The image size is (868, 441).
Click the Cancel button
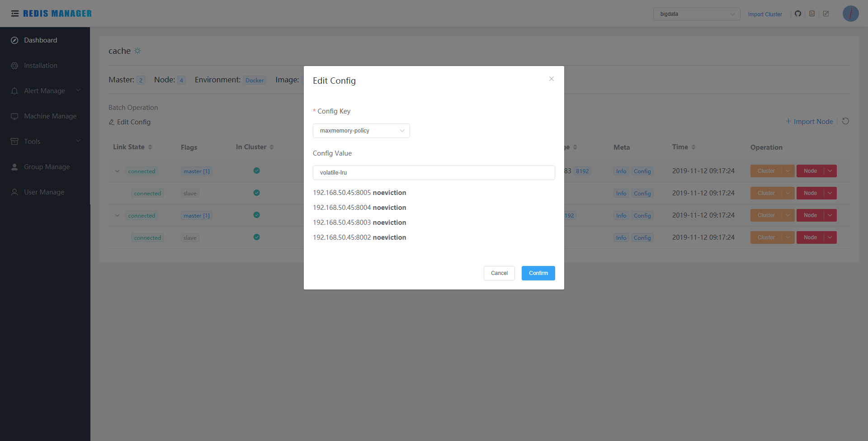pyautogui.click(x=499, y=273)
